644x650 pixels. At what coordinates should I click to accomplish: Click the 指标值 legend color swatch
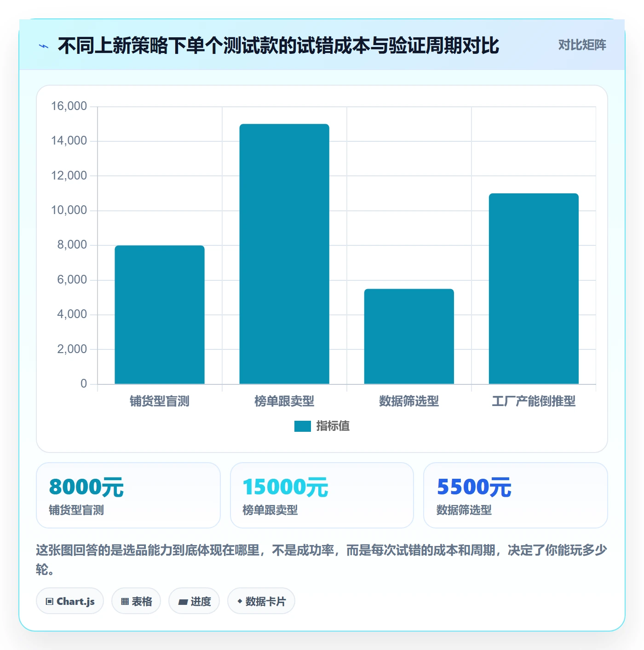[x=302, y=426]
